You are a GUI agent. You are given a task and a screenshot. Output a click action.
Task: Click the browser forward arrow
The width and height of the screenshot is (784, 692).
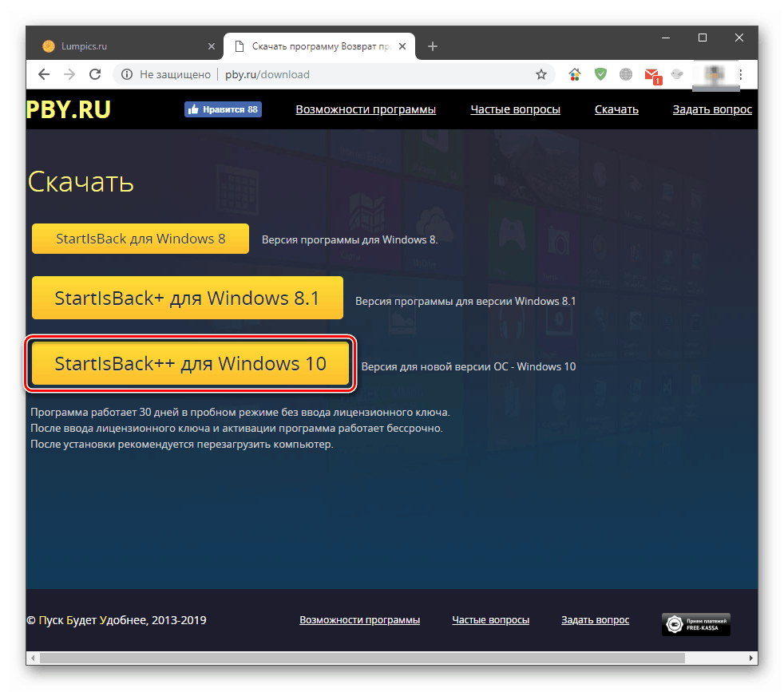pos(69,74)
